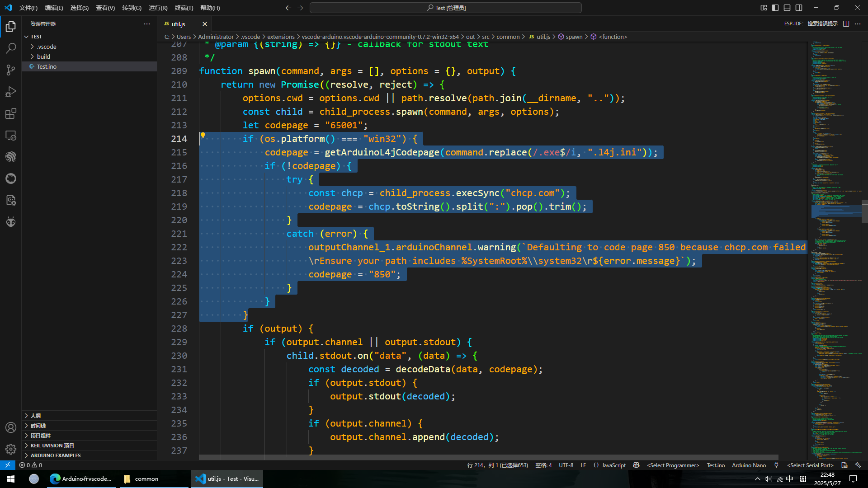The height and width of the screenshot is (488, 868).
Task: Open the Extensions view icon
Action: click(11, 113)
